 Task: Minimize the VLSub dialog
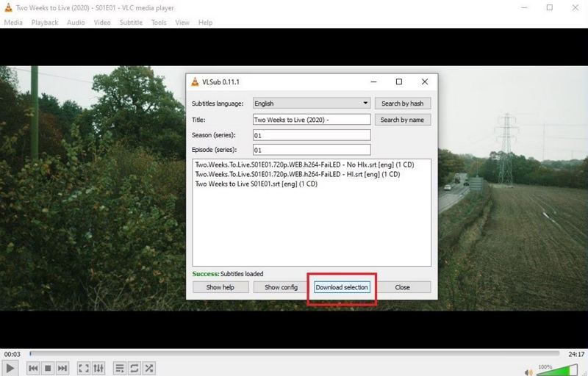[373, 82]
